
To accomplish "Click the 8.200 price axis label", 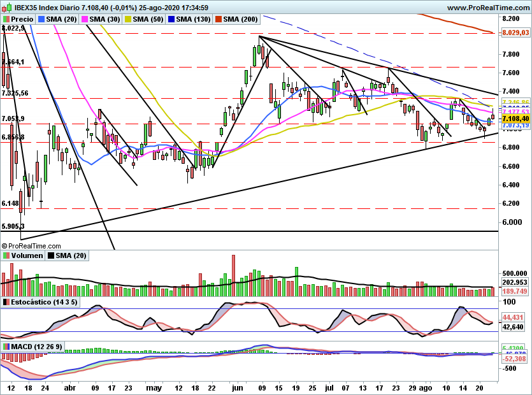I will point(511,18).
